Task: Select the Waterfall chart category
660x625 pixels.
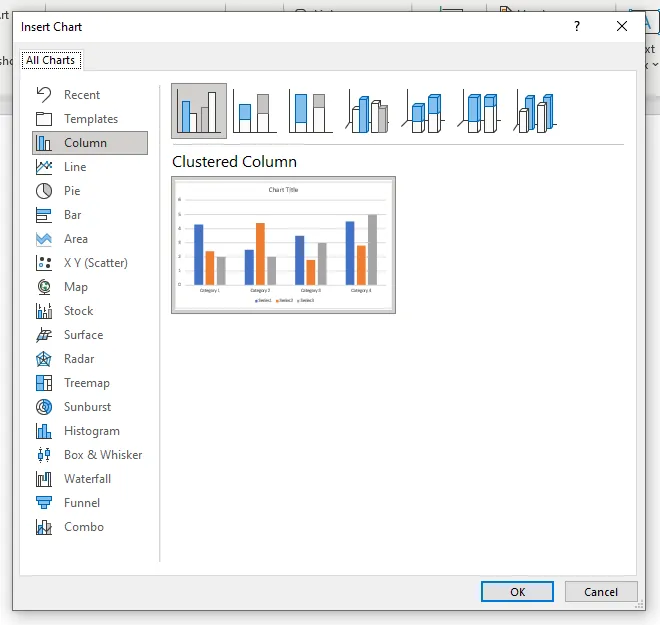Action: click(x=87, y=479)
